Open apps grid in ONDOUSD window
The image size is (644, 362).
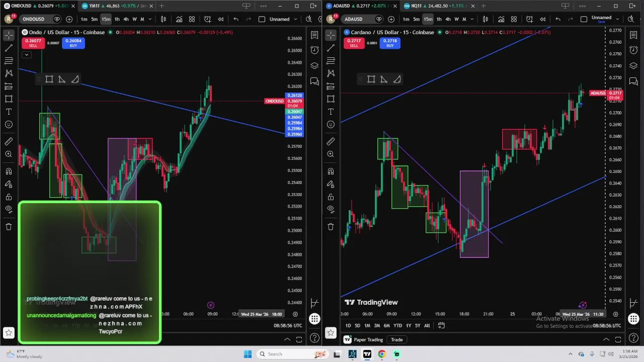pyautogui.click(x=314, y=319)
